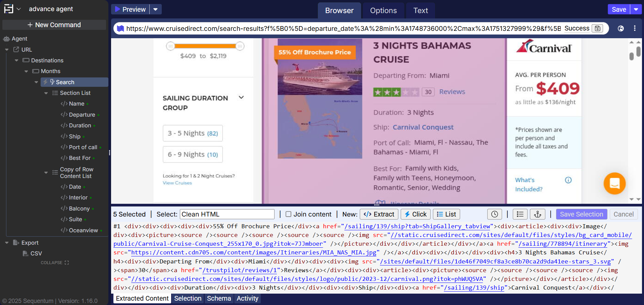This screenshot has width=644, height=305.
Task: Click the floppy disk icon in URL bar
Action: click(597, 28)
